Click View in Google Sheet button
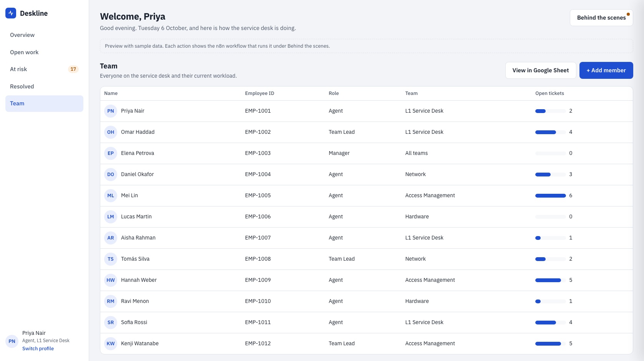The height and width of the screenshot is (361, 644). click(x=541, y=70)
